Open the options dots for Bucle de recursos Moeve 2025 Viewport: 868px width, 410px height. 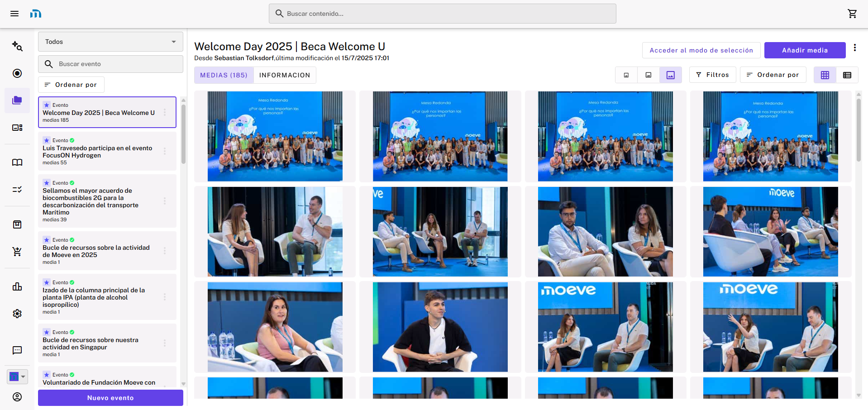(x=165, y=251)
